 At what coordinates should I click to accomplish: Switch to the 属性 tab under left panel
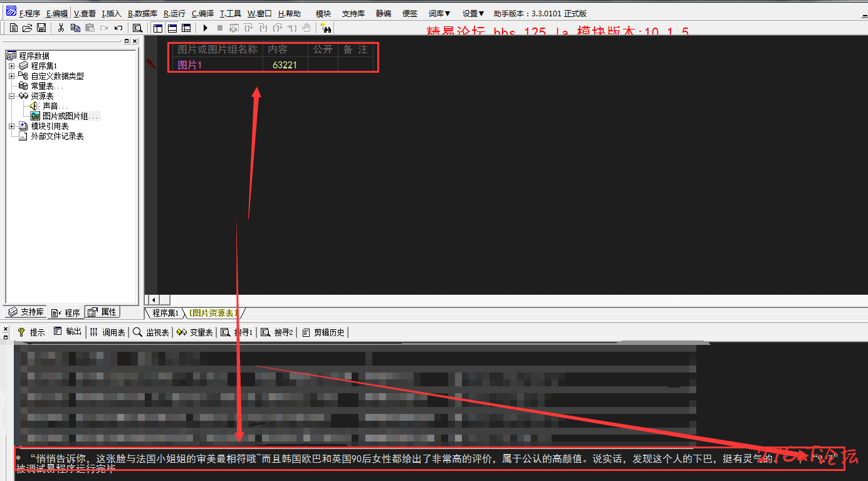point(102,312)
